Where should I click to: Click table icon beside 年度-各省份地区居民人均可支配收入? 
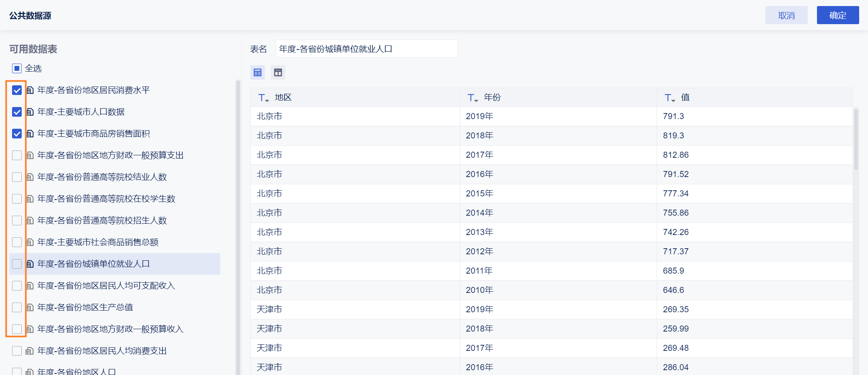[x=30, y=286]
